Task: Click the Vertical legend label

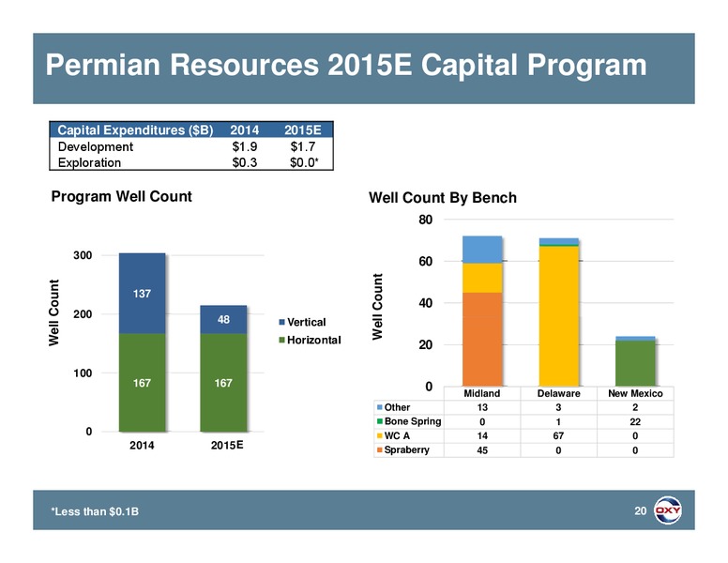Action: [307, 322]
